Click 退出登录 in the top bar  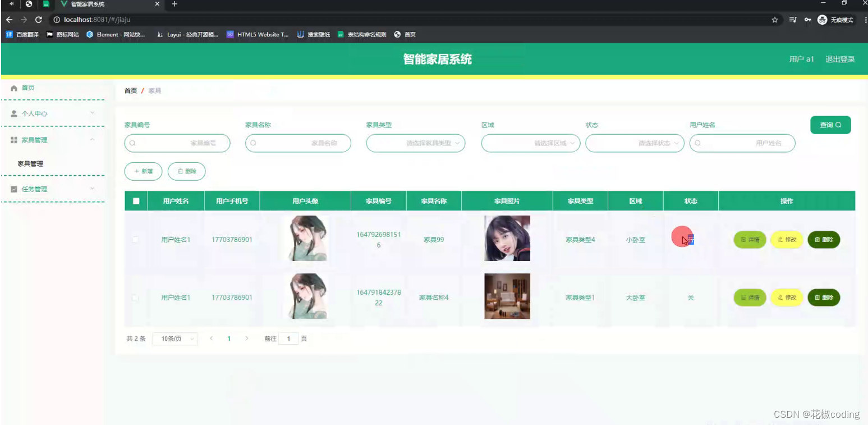(840, 59)
